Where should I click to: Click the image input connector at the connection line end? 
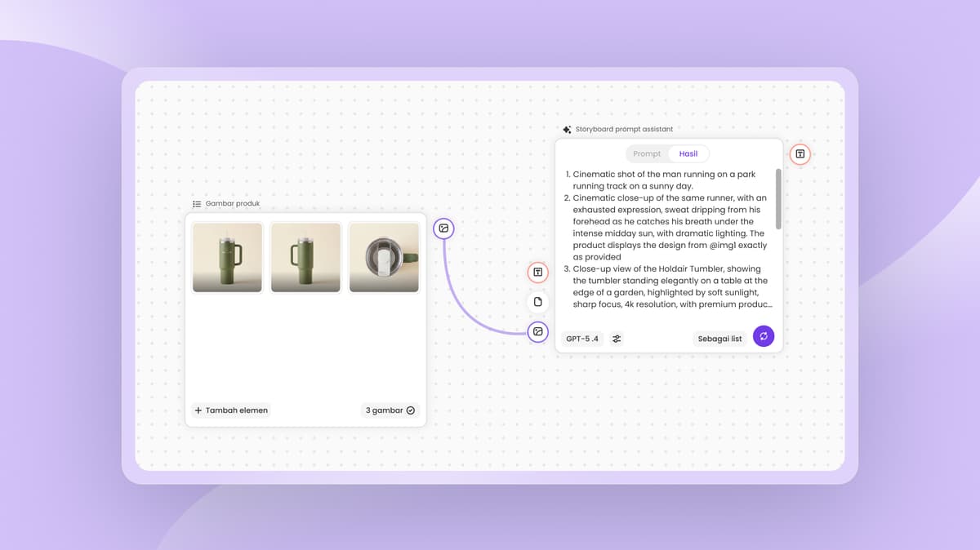point(537,332)
